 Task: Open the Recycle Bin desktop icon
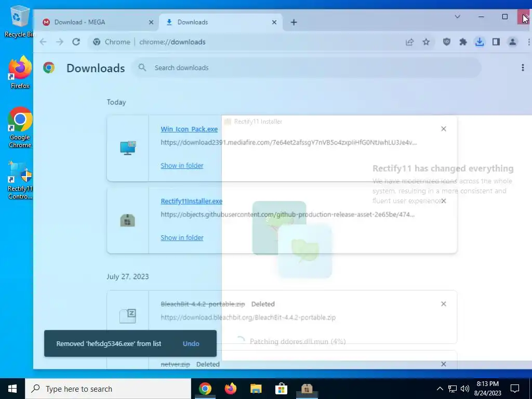point(19,21)
